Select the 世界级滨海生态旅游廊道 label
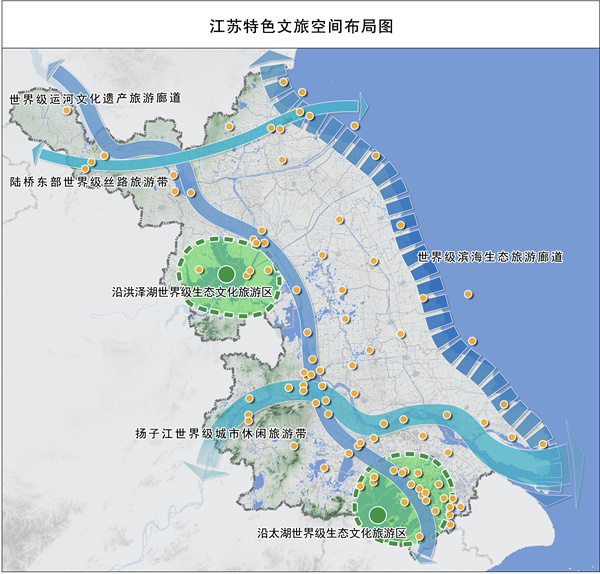The image size is (600, 574). point(490,257)
